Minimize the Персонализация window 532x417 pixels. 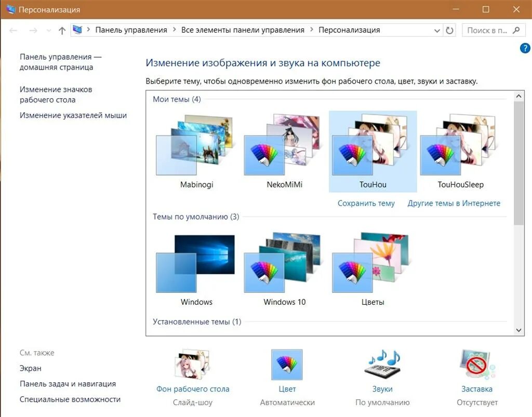pyautogui.click(x=456, y=9)
